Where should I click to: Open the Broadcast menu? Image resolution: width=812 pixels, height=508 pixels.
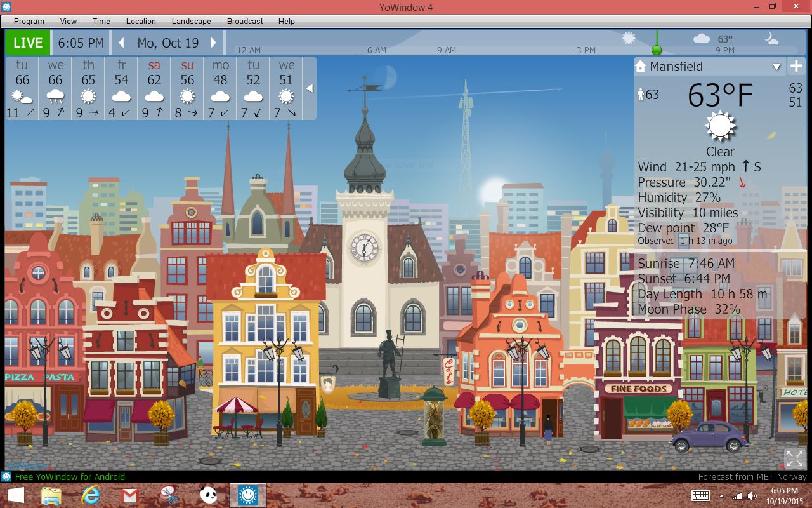(x=245, y=21)
